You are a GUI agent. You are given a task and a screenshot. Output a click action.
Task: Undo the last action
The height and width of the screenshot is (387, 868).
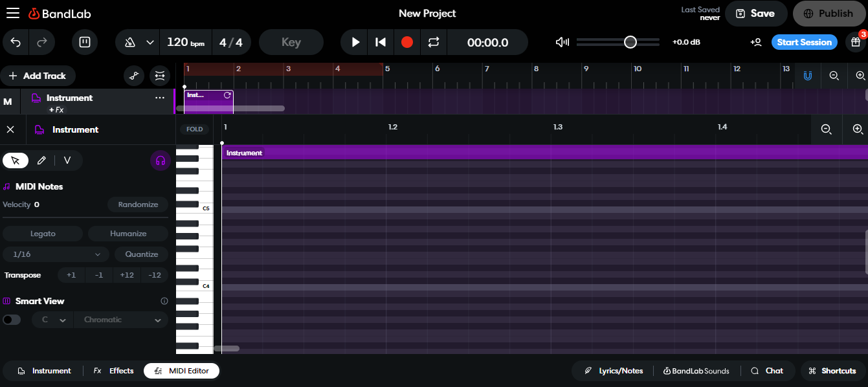pos(16,42)
